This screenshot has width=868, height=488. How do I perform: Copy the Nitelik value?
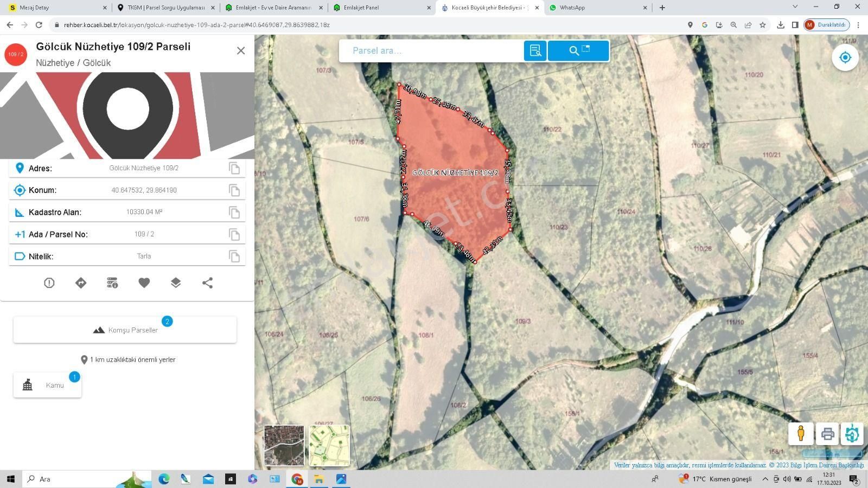(234, 256)
